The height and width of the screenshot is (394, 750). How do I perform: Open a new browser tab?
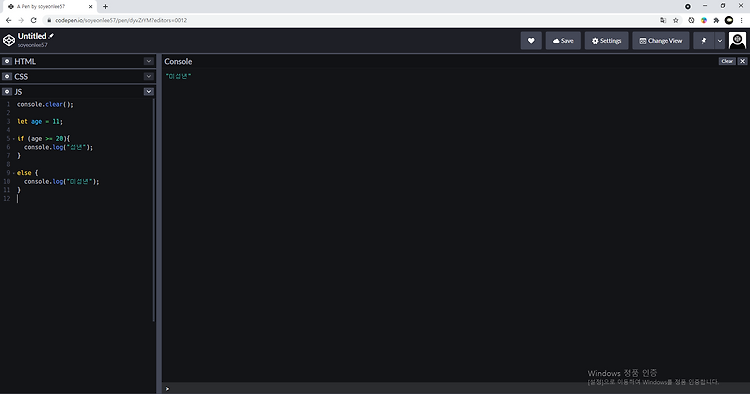[105, 7]
